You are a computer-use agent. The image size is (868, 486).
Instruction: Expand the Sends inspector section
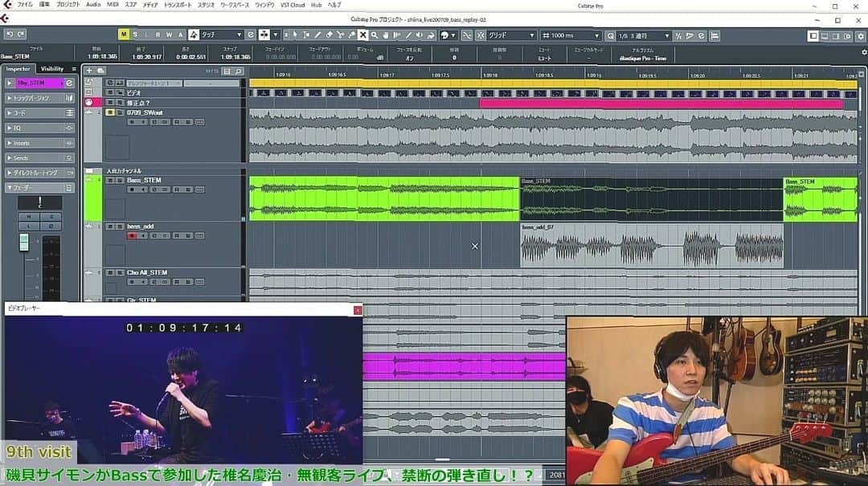pos(39,157)
